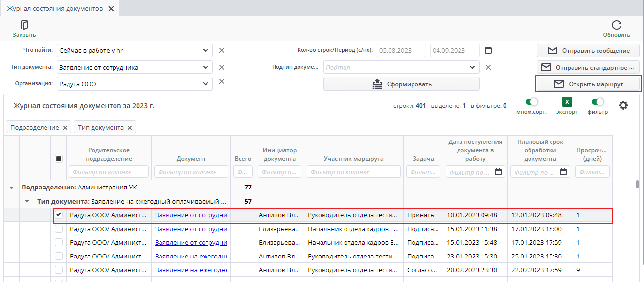Clear the Организация field with X
644x282 pixels.
[x=221, y=81]
